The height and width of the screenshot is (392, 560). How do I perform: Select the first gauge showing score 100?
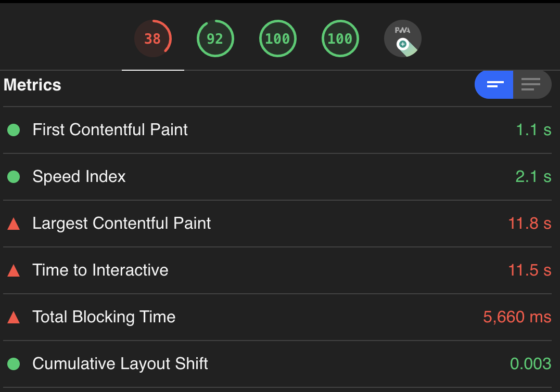278,38
